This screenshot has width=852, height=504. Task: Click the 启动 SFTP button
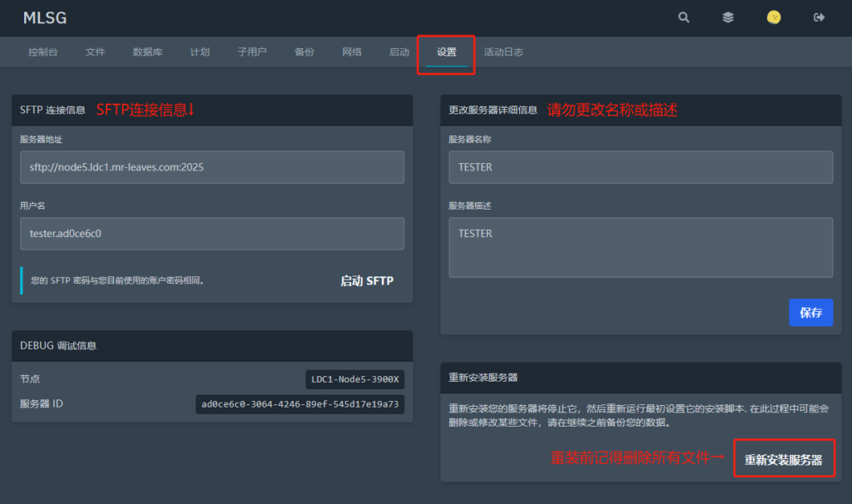(366, 280)
